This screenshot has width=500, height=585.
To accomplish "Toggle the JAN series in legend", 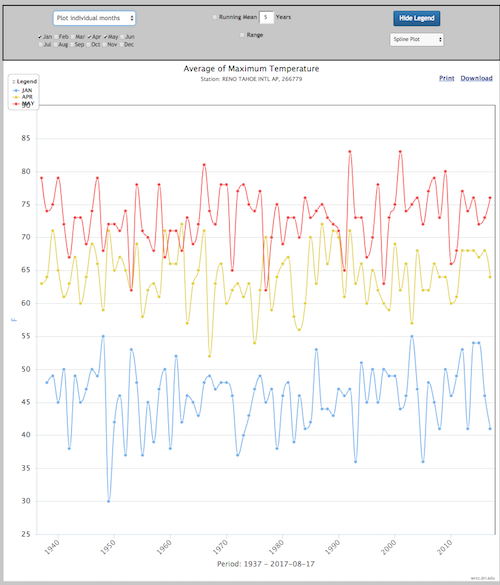I will [22, 90].
